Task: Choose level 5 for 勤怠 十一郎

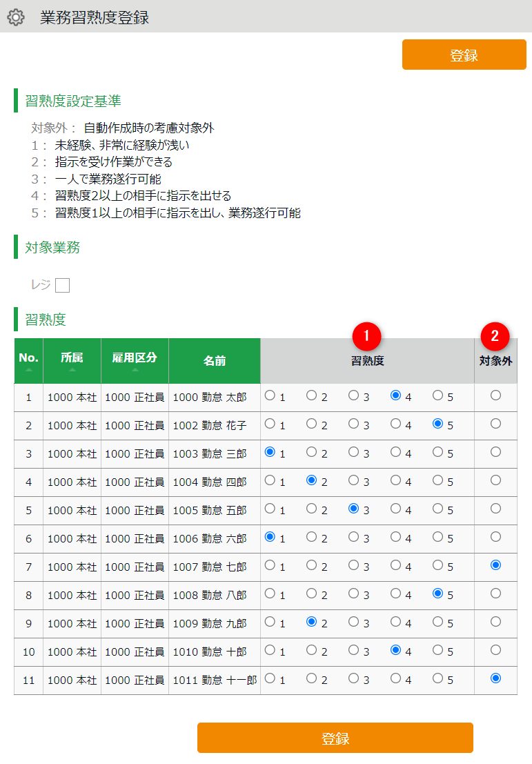Action: point(437,678)
